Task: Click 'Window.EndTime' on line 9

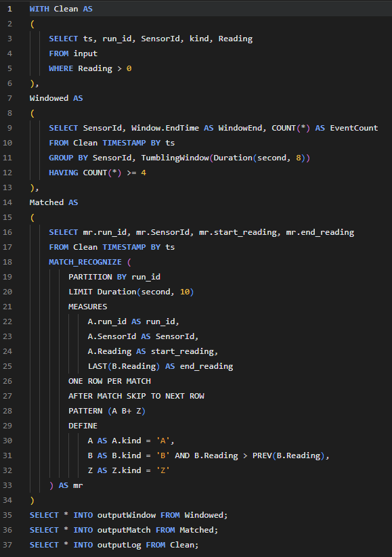Action: click(165, 128)
